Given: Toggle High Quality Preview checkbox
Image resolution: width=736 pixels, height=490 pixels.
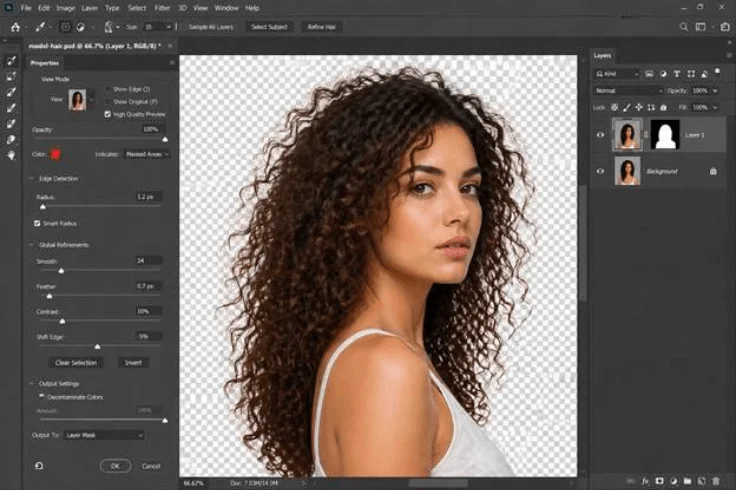Looking at the screenshot, I should tap(107, 114).
